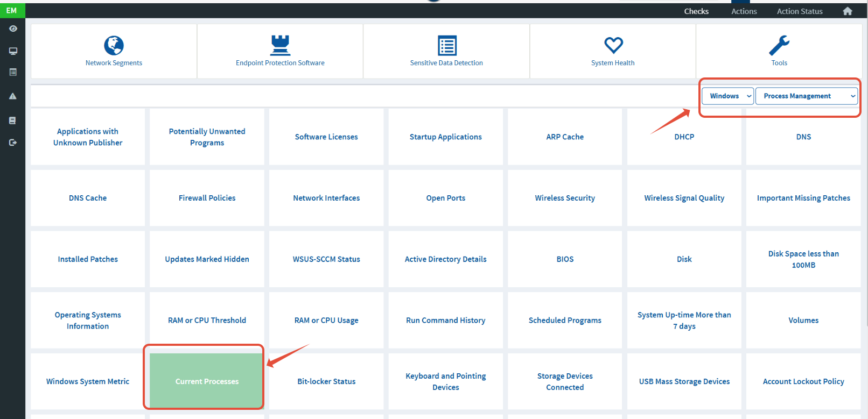Image resolution: width=868 pixels, height=419 pixels.
Task: Open the Windows platform dropdown
Action: tap(727, 96)
